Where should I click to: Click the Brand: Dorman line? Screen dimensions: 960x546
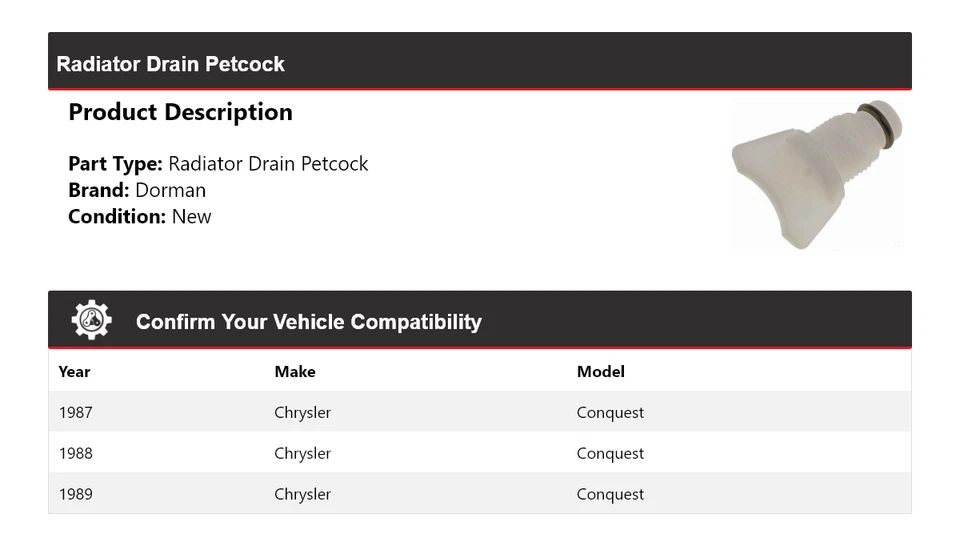[x=137, y=190]
